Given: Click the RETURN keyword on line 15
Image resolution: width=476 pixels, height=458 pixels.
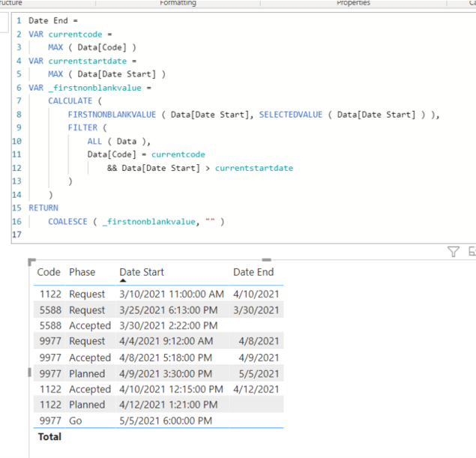Looking at the screenshot, I should pyautogui.click(x=43, y=208).
